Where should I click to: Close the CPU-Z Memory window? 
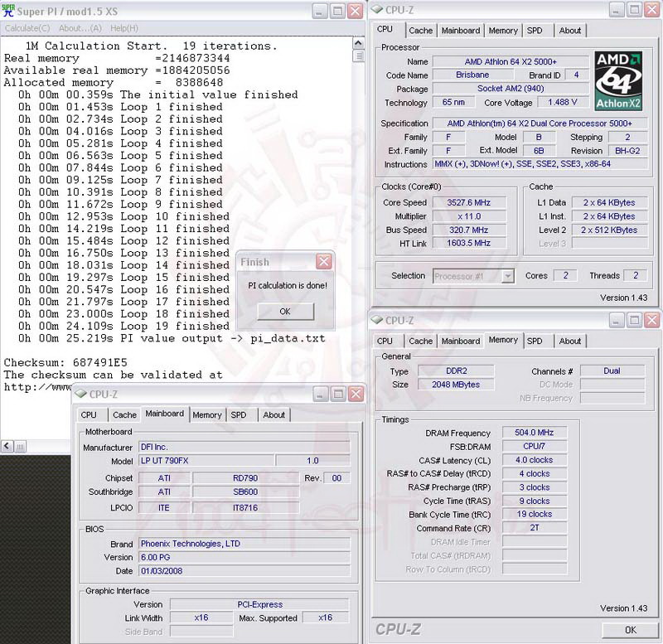651,320
